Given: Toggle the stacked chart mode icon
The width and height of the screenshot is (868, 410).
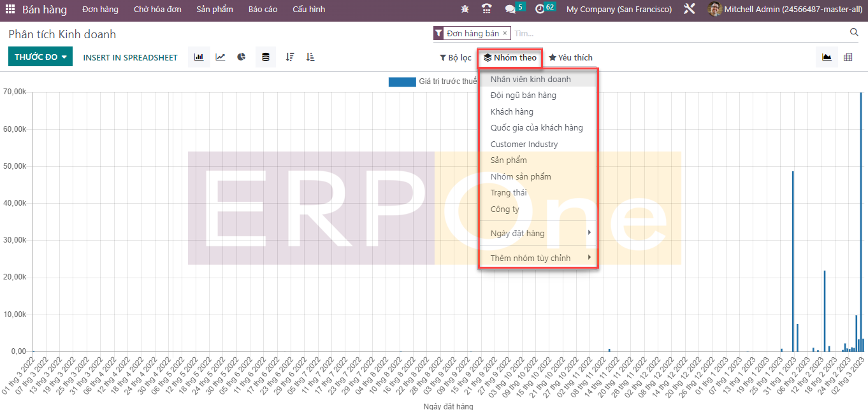Looking at the screenshot, I should point(266,57).
